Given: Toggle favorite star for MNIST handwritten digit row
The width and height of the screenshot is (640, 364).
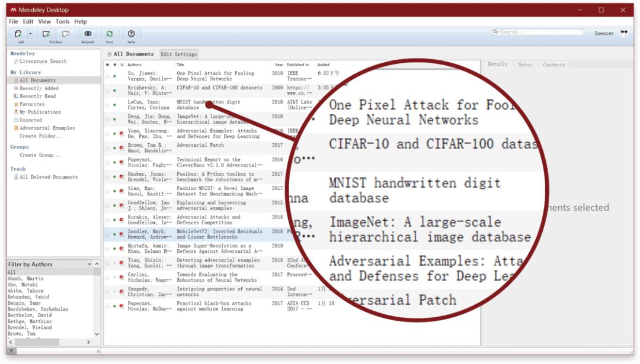Looking at the screenshot, I should click(107, 105).
